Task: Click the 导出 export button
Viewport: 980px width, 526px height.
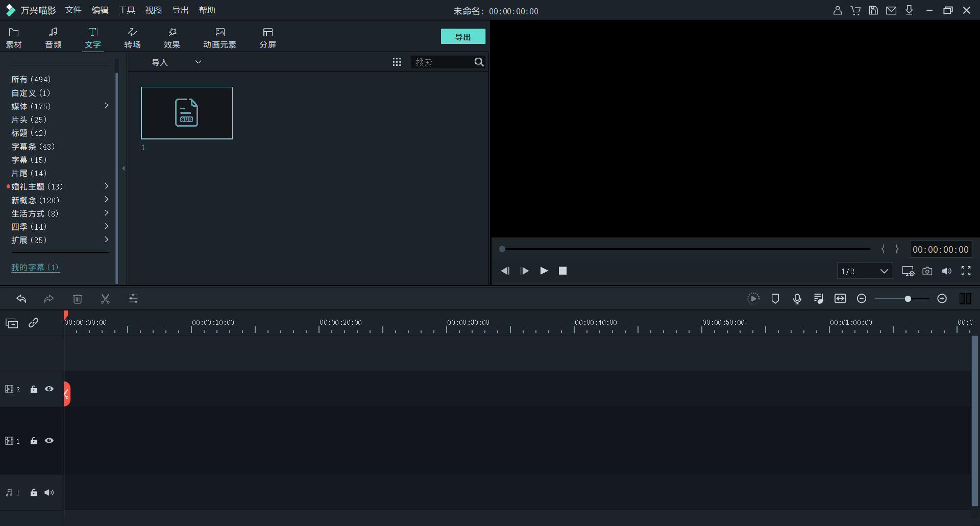Action: (x=462, y=37)
